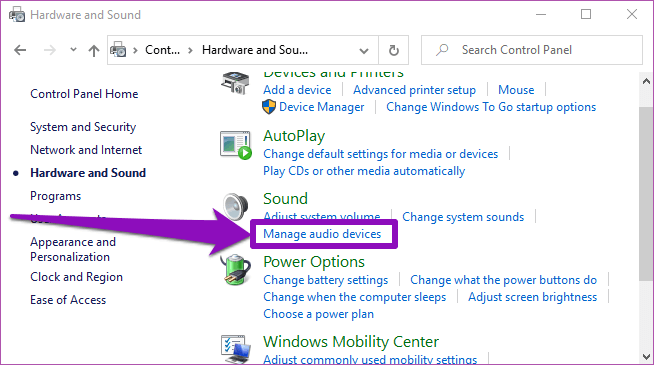Click scrollbar up arrow
The height and width of the screenshot is (365, 654).
(646, 81)
